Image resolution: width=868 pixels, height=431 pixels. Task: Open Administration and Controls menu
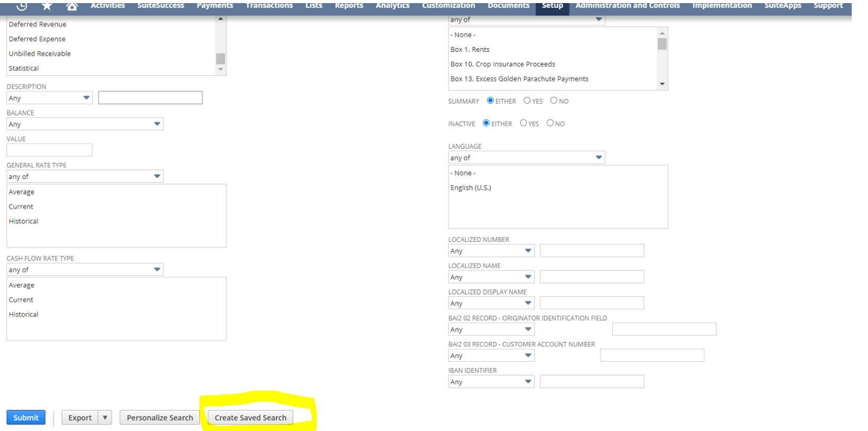pos(628,5)
